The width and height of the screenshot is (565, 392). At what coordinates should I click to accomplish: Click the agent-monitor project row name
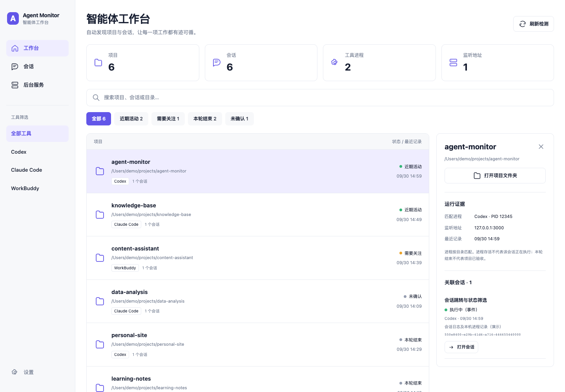pos(131,162)
